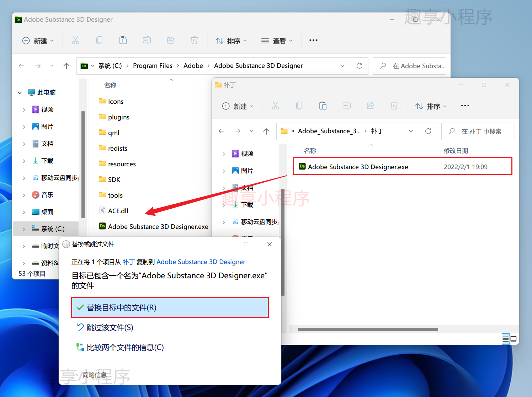The height and width of the screenshot is (397, 532).
Task: Open See more ellipsis in 补丁 window
Action: click(x=465, y=106)
